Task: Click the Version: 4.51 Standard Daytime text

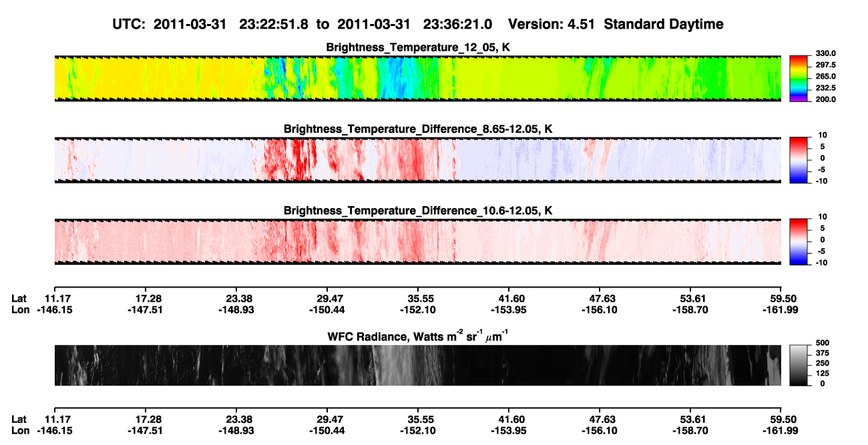Action: [616, 24]
